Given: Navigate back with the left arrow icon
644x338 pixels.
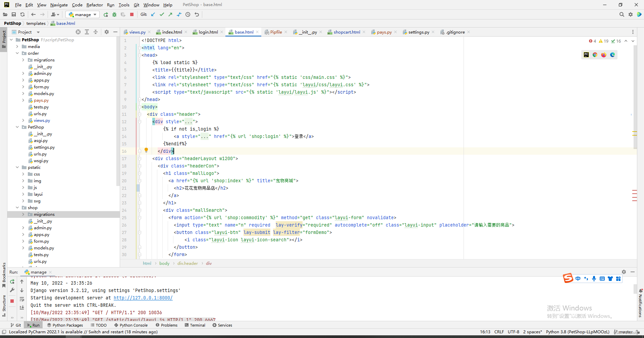Looking at the screenshot, I should pyautogui.click(x=33, y=14).
